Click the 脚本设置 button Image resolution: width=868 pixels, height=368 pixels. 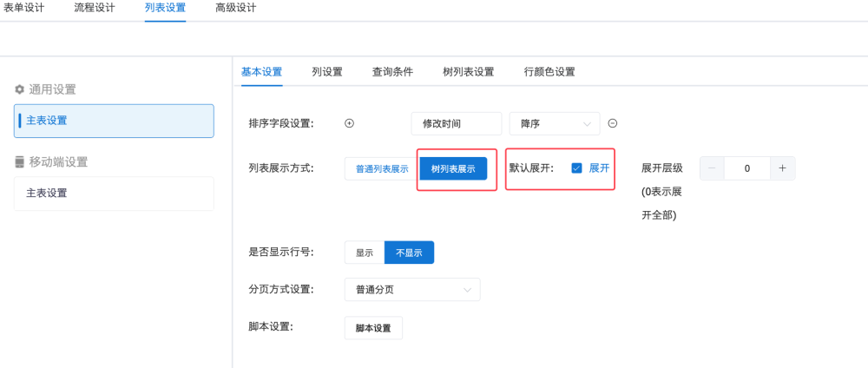coord(373,328)
